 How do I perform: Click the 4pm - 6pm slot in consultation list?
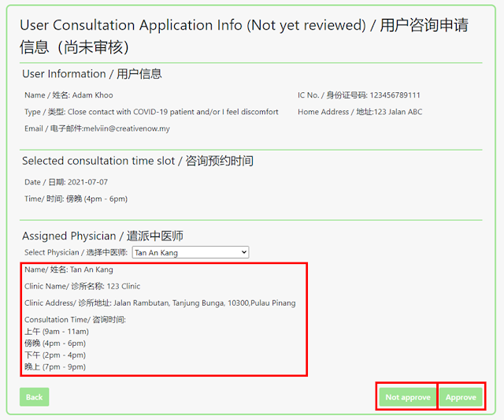[x=55, y=344]
